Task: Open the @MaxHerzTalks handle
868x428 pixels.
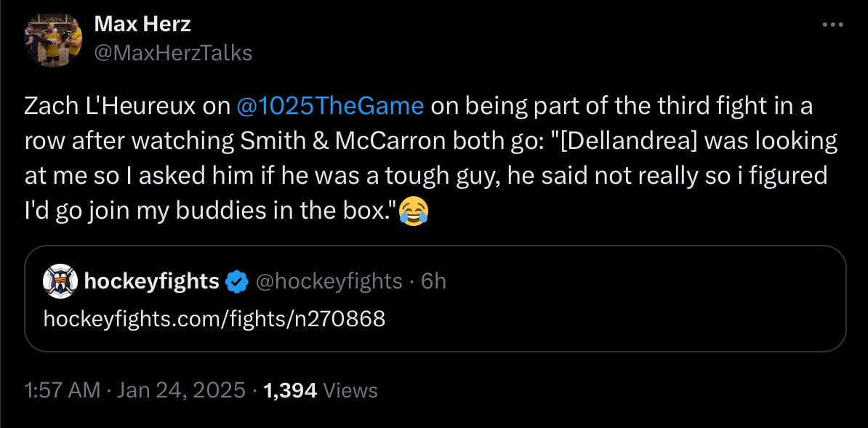Action: pos(173,52)
